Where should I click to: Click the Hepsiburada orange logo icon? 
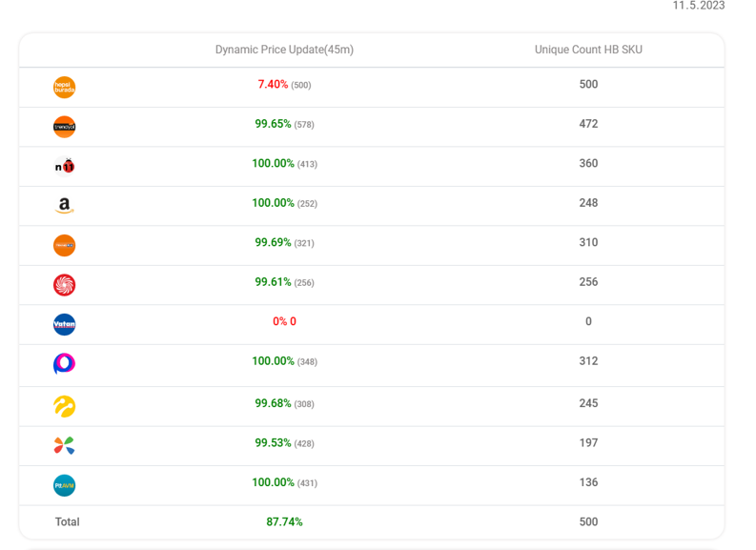64,88
